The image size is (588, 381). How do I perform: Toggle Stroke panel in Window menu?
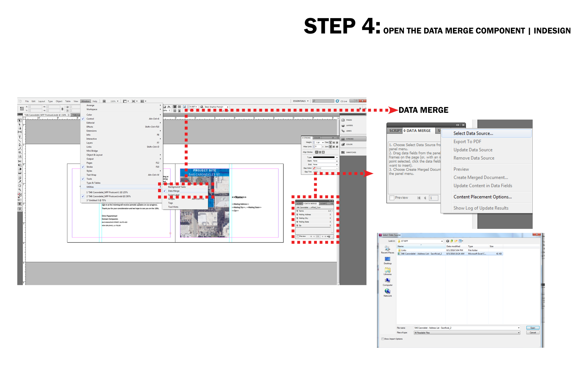122,167
